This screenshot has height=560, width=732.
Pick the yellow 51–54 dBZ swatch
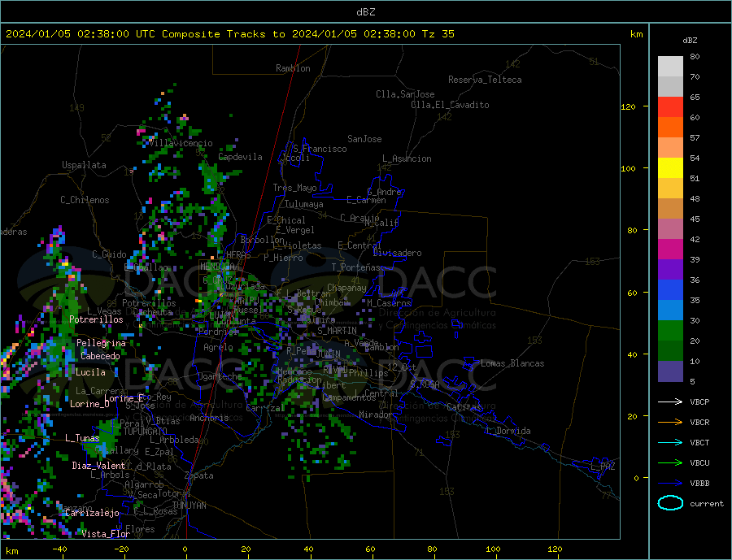click(670, 168)
